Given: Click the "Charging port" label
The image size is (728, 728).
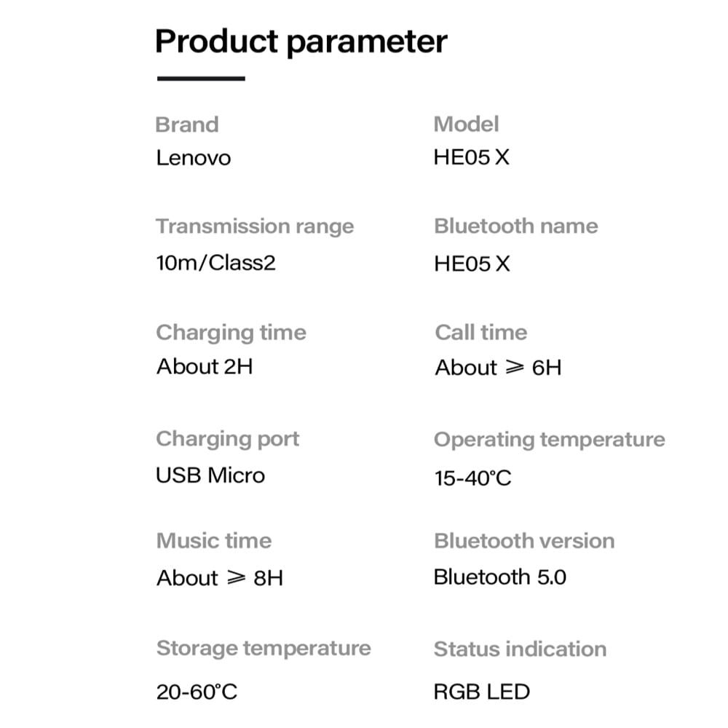Looking at the screenshot, I should click(x=227, y=439).
